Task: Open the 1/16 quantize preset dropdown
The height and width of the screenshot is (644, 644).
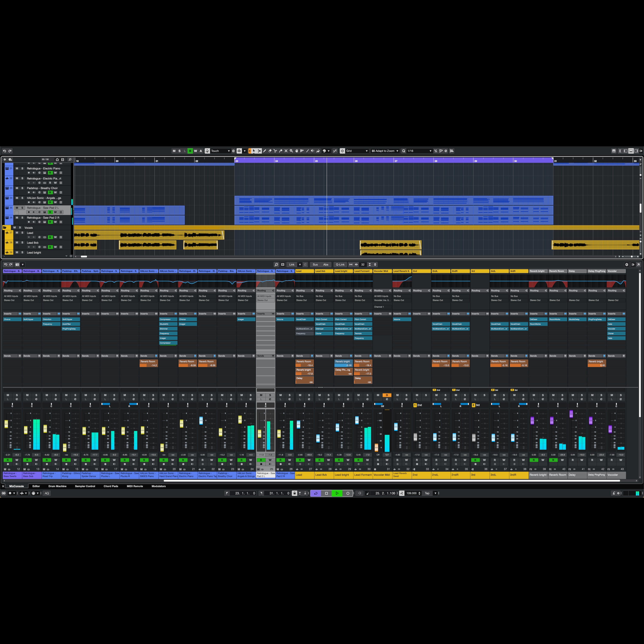Action: pos(419,151)
